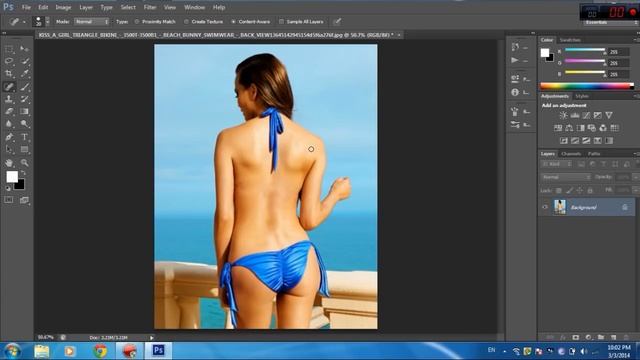The width and height of the screenshot is (640, 360).
Task: Open the status bar info arrow
Action: coord(151,338)
